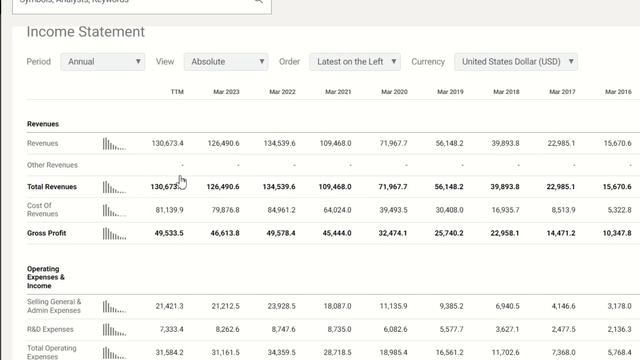Click Gross Profit Mar 2016 value 10,347.8
This screenshot has width=640, height=360.
617,233
